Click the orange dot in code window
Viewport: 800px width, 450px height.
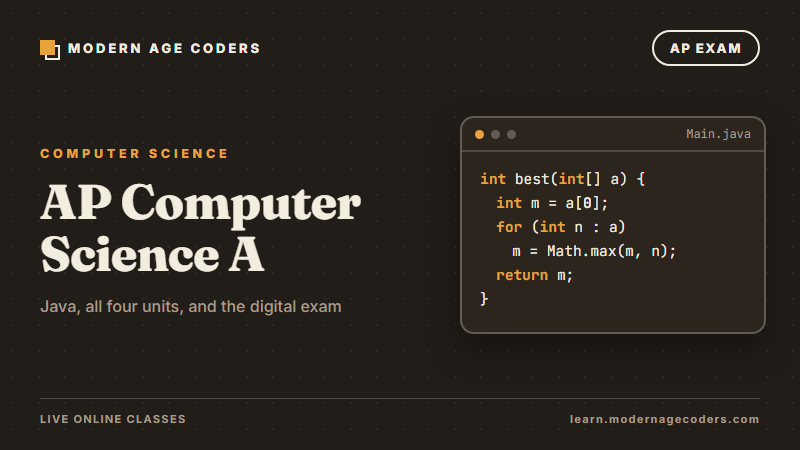[x=479, y=134]
